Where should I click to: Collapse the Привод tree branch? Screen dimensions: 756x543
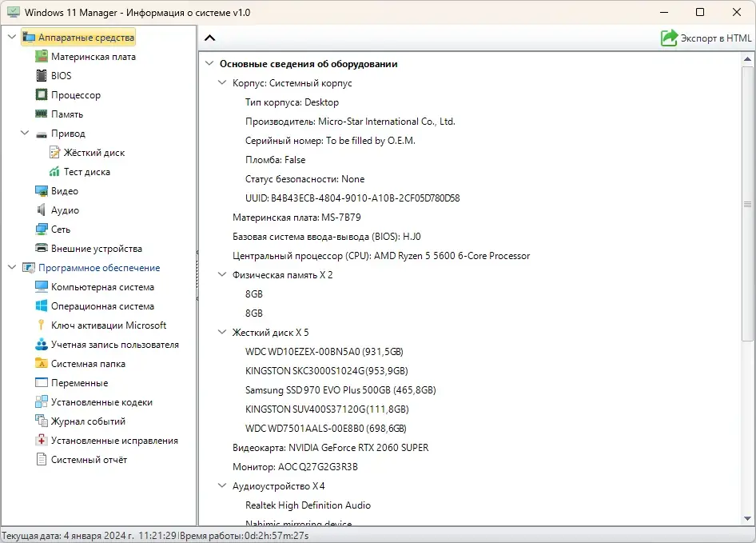25,133
